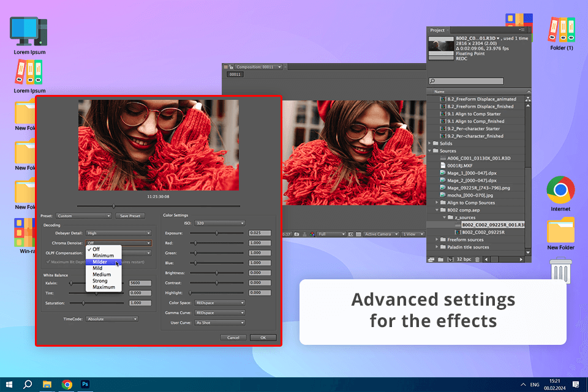Click the Project panel search field
Screen dimensions: 588x392
pyautogui.click(x=466, y=81)
